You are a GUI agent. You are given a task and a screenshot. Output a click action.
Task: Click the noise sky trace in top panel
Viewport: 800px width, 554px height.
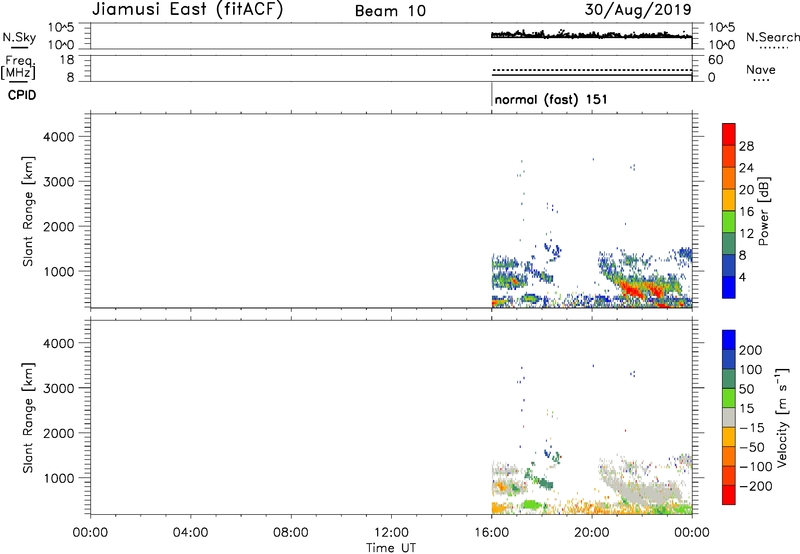pos(592,35)
